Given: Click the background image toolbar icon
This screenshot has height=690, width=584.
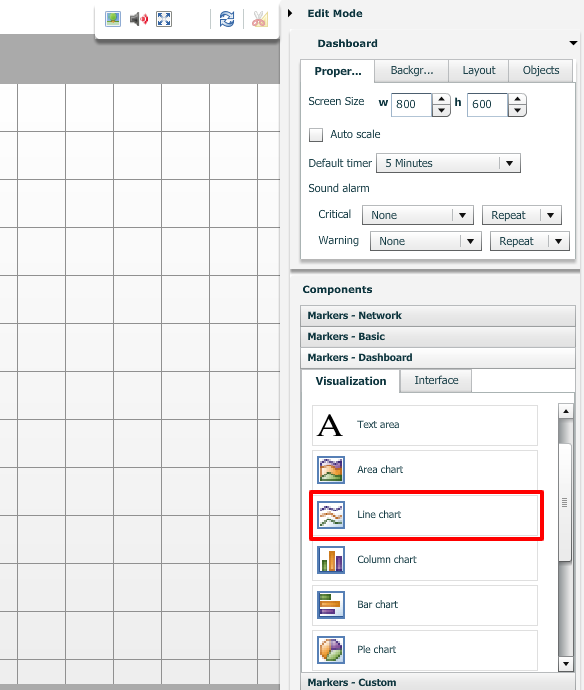Looking at the screenshot, I should click(113, 19).
